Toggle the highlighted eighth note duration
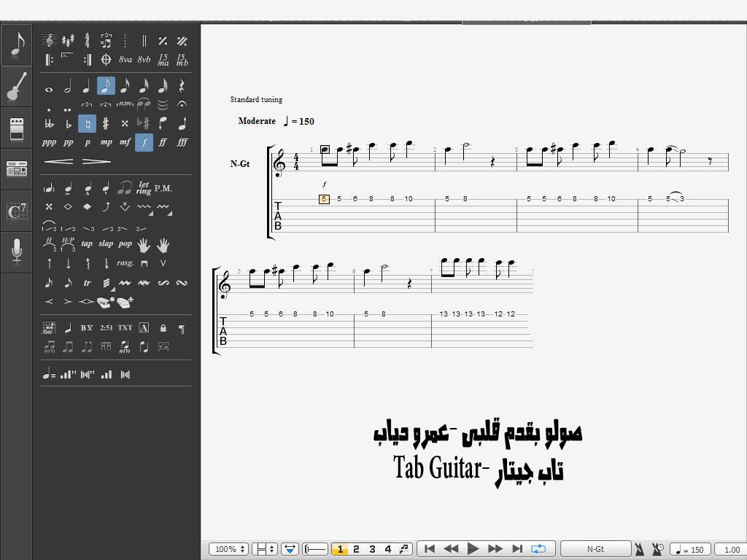This screenshot has width=747, height=560. (106, 86)
